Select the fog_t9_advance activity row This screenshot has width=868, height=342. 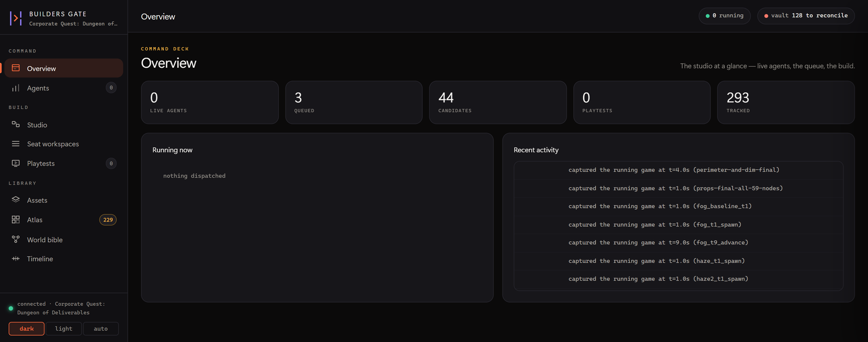tap(679, 243)
